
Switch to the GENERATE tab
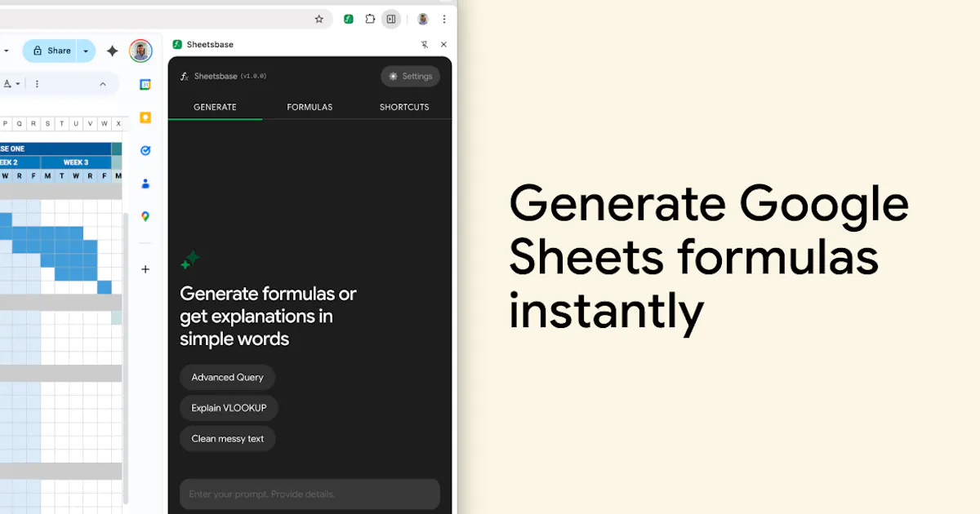pos(215,107)
